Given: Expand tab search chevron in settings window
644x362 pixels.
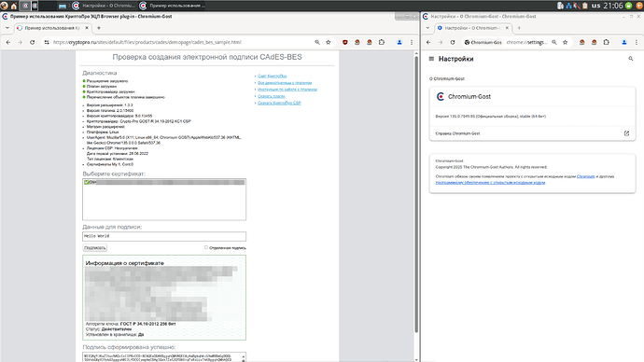Looking at the screenshot, I should pyautogui.click(x=427, y=28).
